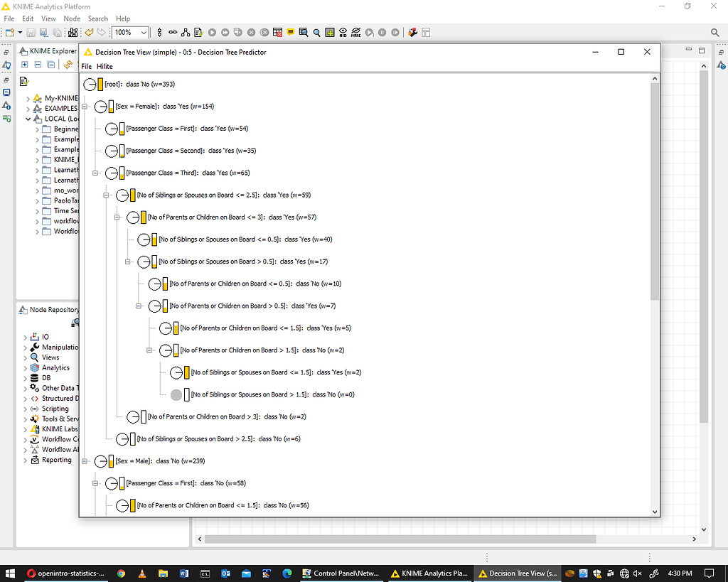
Task: Click the Save workflow icon
Action: point(31,32)
